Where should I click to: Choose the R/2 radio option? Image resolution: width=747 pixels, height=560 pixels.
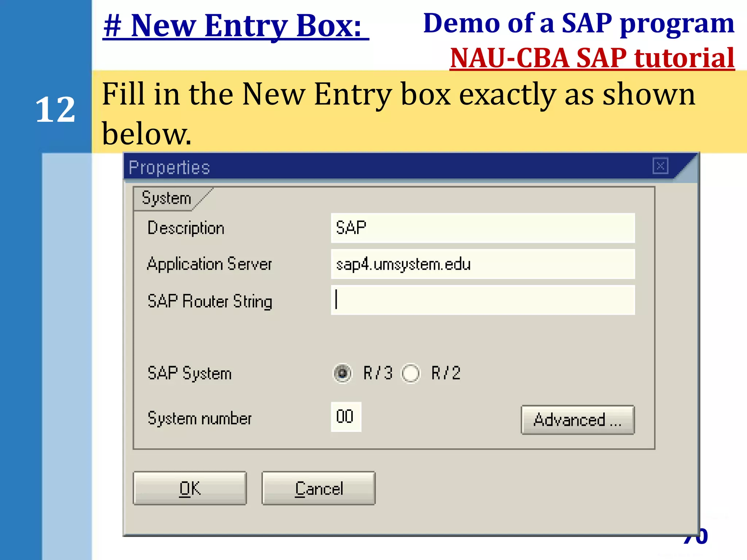[410, 373]
